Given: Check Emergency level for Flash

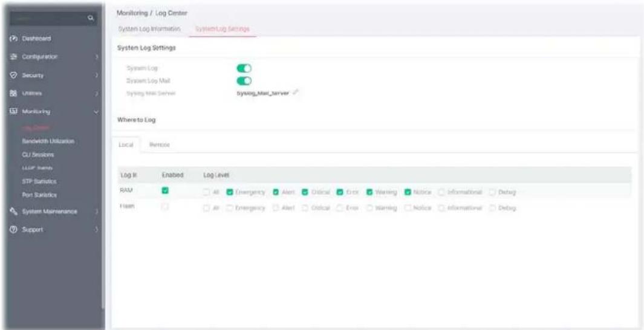Looking at the screenshot, I should 230,208.
